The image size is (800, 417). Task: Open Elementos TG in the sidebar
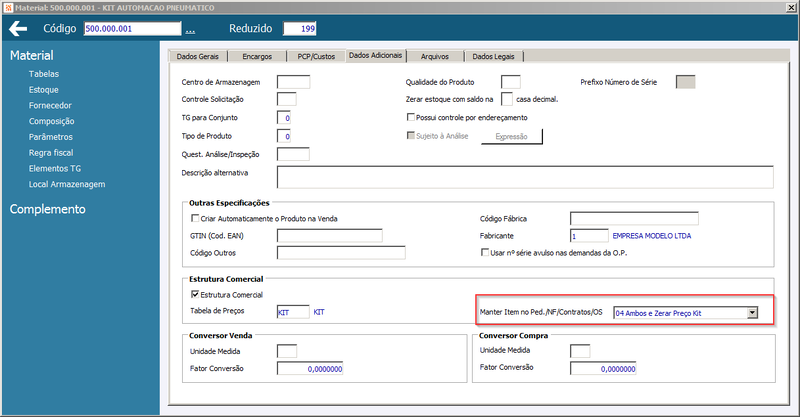click(x=55, y=168)
